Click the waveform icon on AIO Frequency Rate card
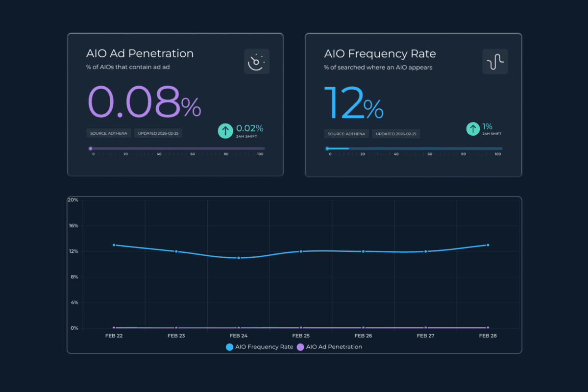588x392 pixels. pyautogui.click(x=494, y=61)
